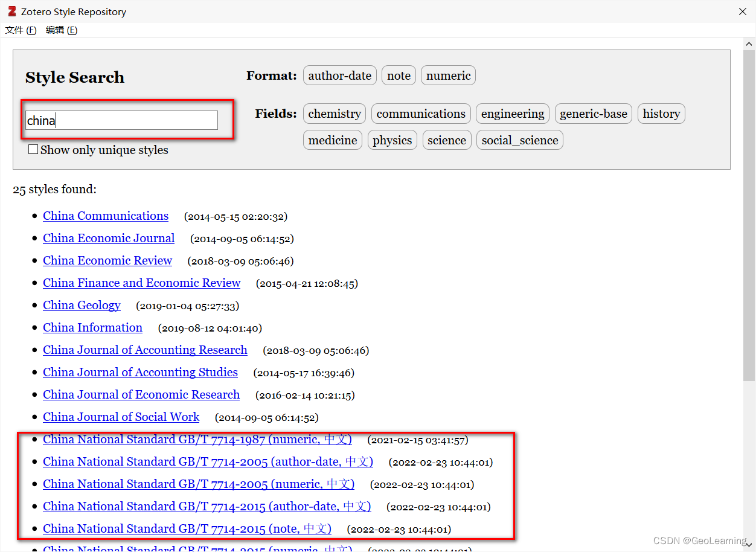This screenshot has height=552, width=756.
Task: Select the science field filter
Action: 447,140
